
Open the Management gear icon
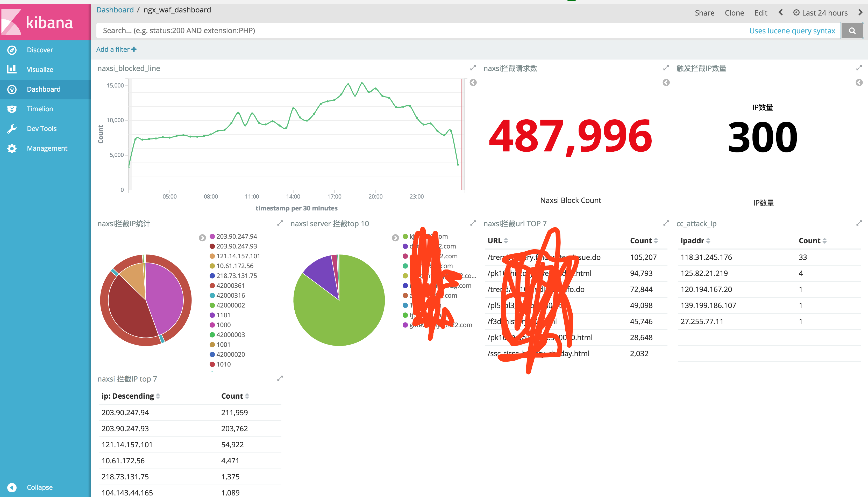pos(12,149)
